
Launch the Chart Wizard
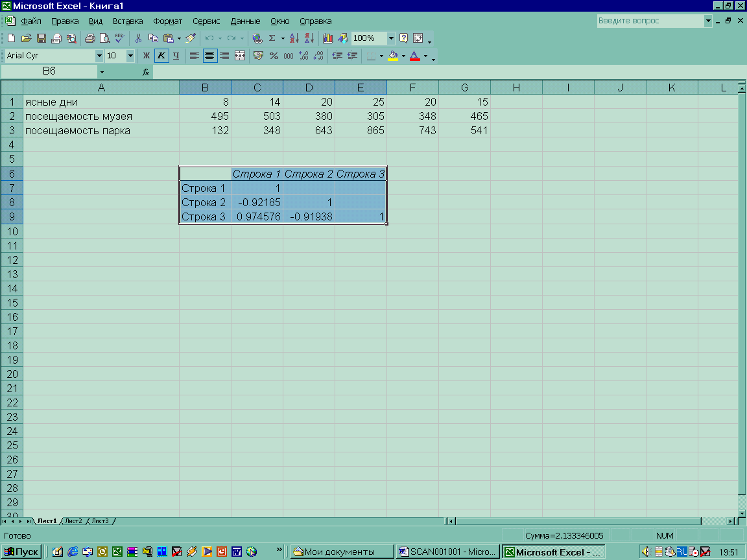(327, 38)
